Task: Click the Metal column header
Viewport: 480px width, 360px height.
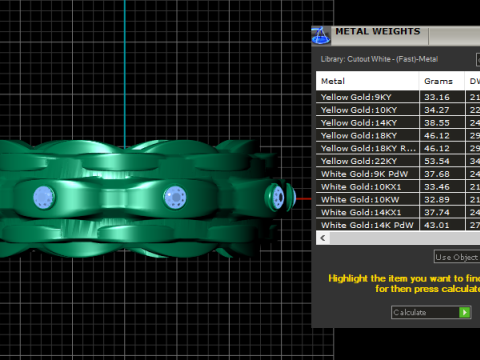Action: click(x=367, y=81)
